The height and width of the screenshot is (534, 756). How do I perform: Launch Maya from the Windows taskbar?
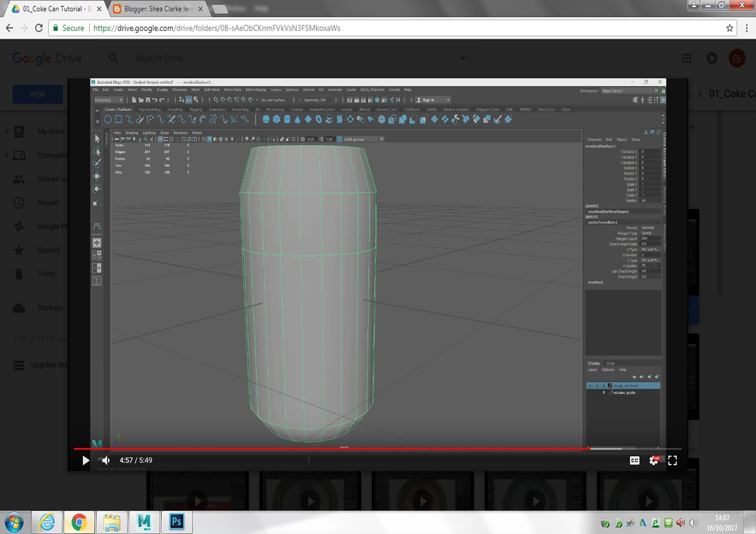145,522
